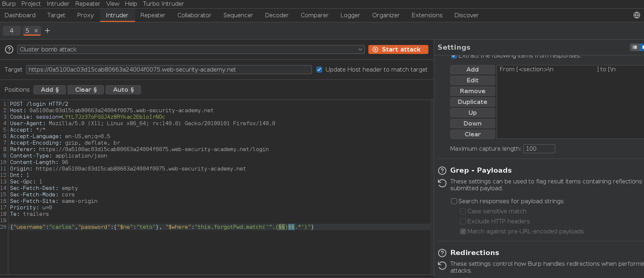Open the Turbo Intruder menu
This screenshot has width=644, height=278.
(x=163, y=4)
